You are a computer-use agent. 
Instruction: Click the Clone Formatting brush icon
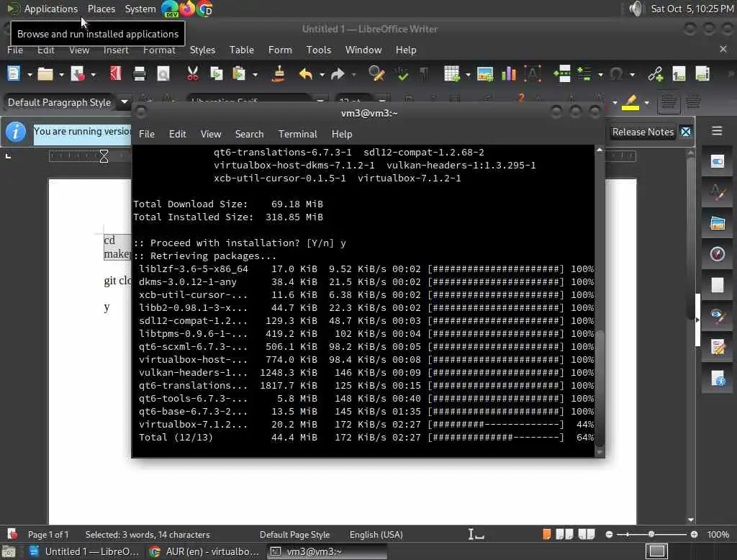279,74
